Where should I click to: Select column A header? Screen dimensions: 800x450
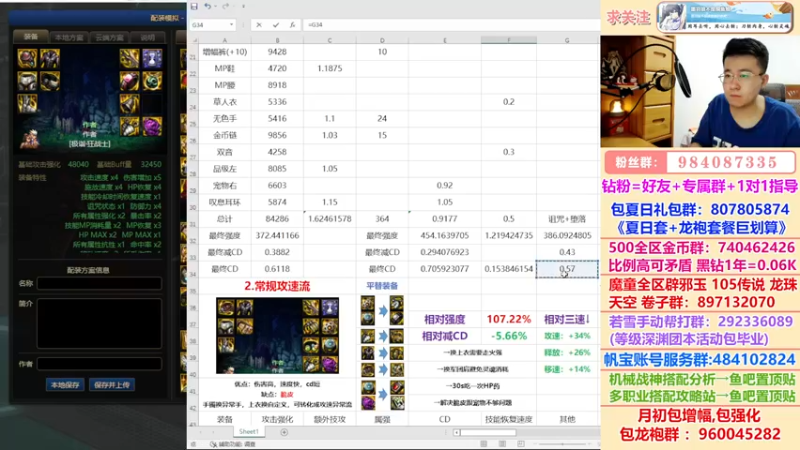pos(224,40)
